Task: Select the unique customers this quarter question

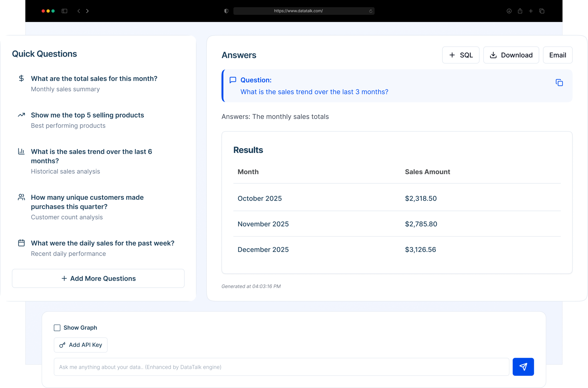Action: click(x=87, y=202)
